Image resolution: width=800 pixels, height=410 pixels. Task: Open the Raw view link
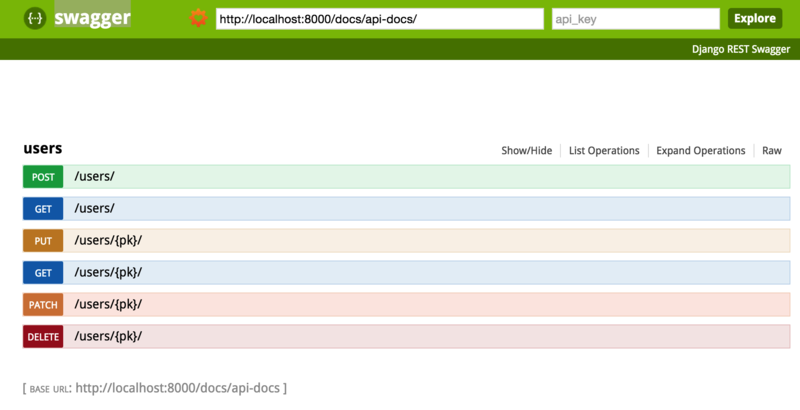[x=771, y=151]
